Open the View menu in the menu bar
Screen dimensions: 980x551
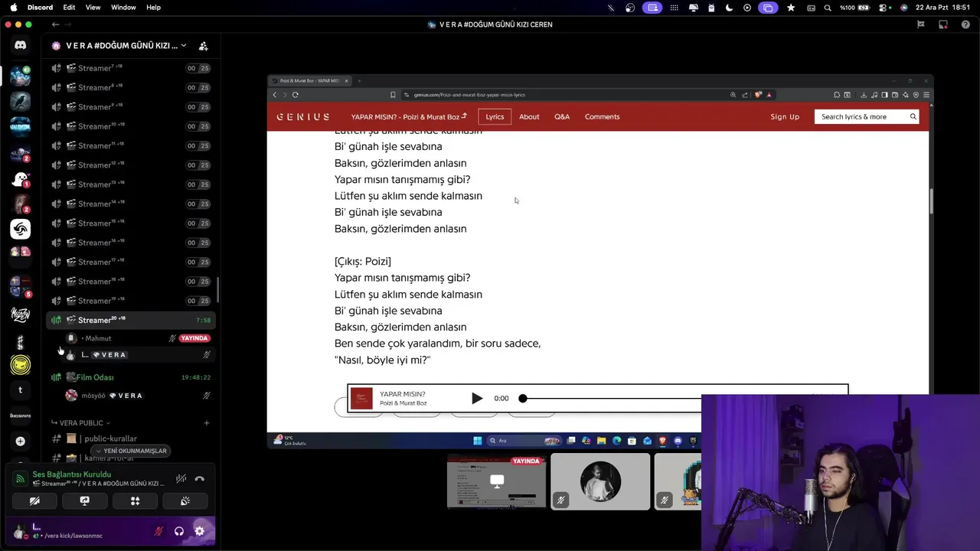[x=93, y=7]
